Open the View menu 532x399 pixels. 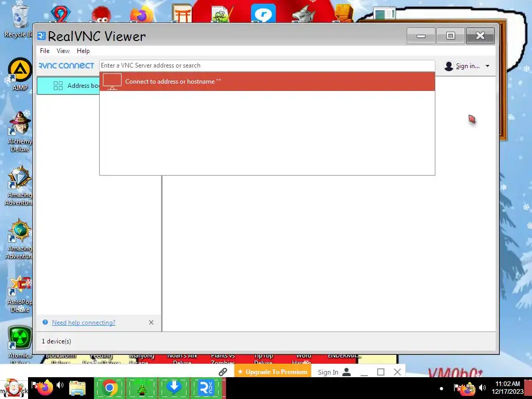[63, 51]
